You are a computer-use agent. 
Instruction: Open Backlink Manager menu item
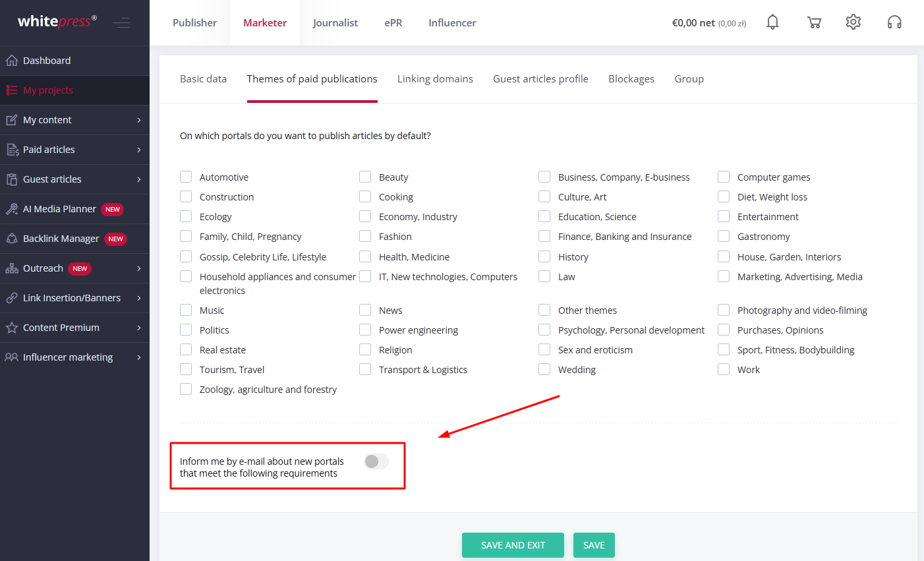click(x=74, y=239)
